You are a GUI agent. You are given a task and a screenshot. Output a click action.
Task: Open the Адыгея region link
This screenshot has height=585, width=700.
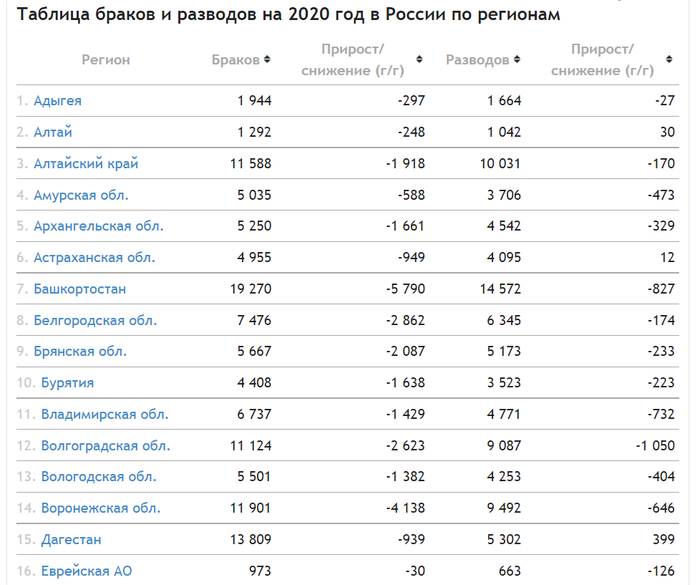click(58, 100)
